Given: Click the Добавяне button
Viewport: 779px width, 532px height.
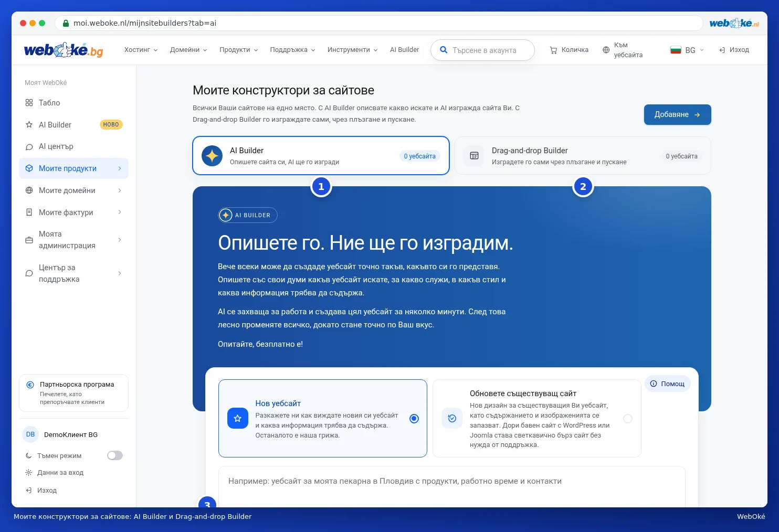Looking at the screenshot, I should (x=678, y=114).
